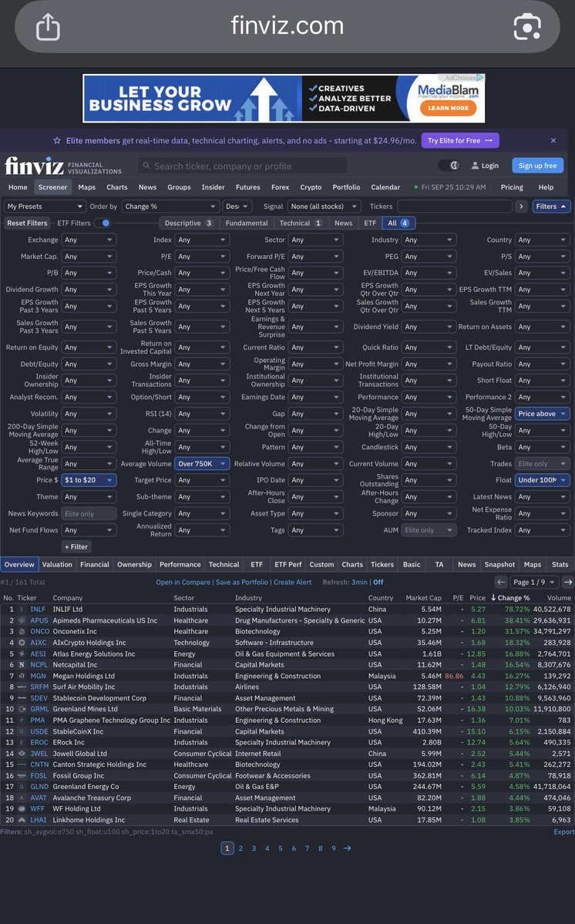Toggle dark mode switch

pyautogui.click(x=449, y=166)
